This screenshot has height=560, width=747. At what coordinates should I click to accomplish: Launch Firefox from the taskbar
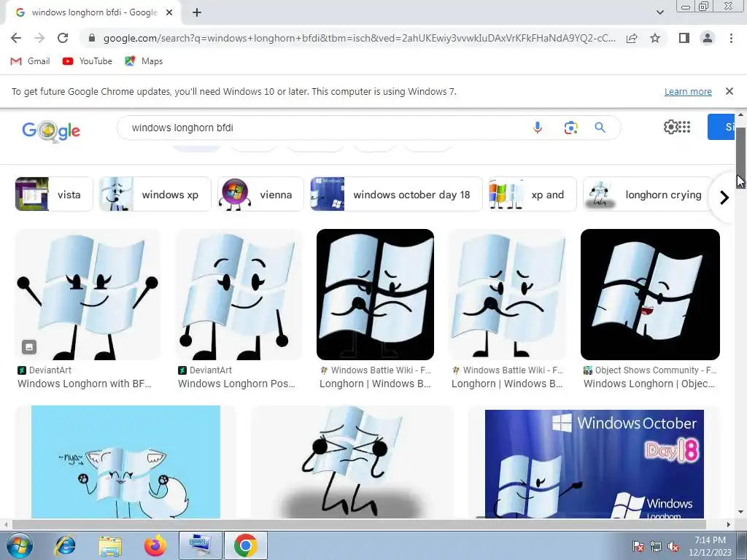point(155,545)
